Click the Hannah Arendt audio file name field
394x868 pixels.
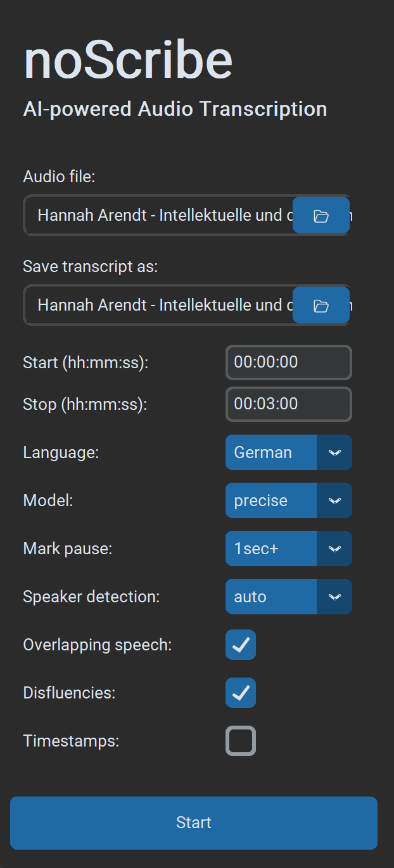(x=158, y=215)
